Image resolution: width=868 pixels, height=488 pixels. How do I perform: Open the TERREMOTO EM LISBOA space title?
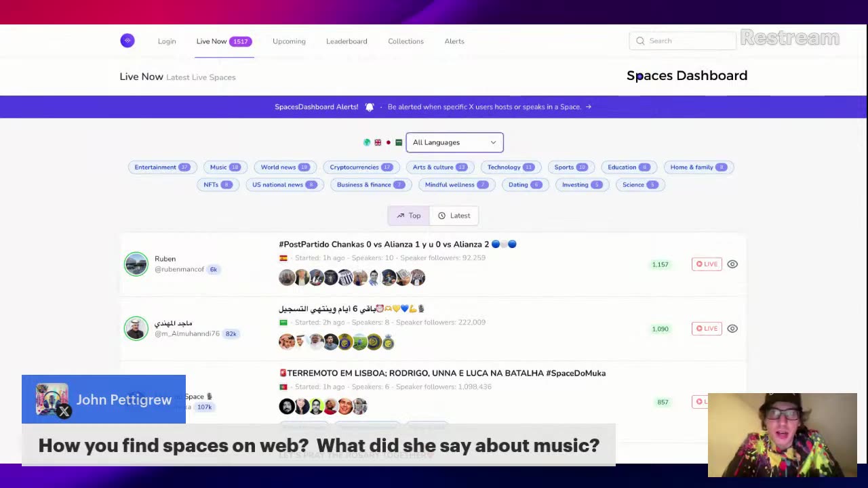(x=442, y=373)
